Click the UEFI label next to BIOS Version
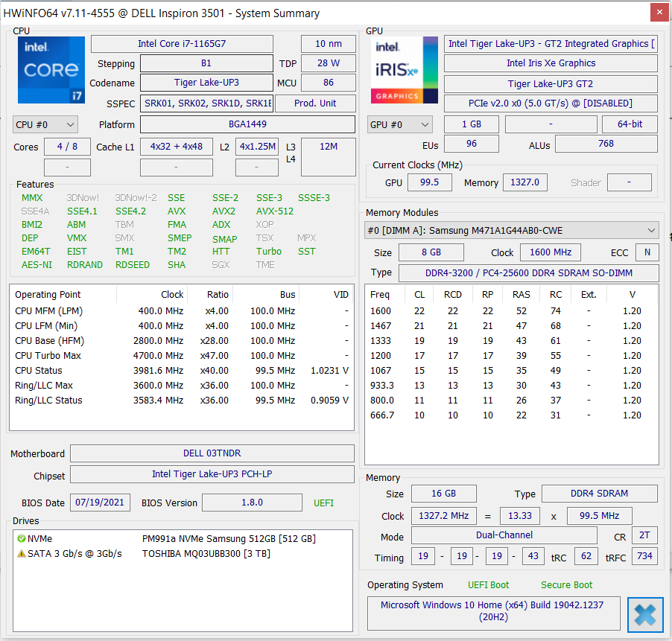The width and height of the screenshot is (672, 641). click(x=323, y=503)
